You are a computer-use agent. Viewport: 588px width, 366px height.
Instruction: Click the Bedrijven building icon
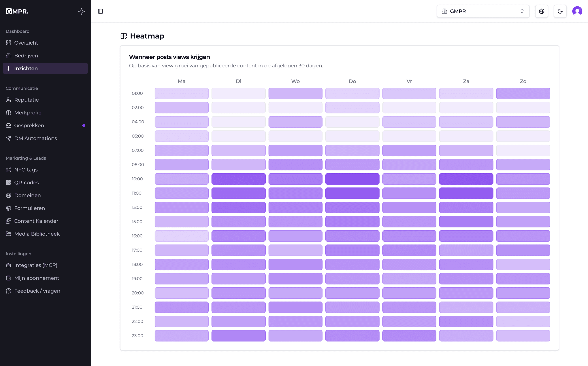pos(9,56)
